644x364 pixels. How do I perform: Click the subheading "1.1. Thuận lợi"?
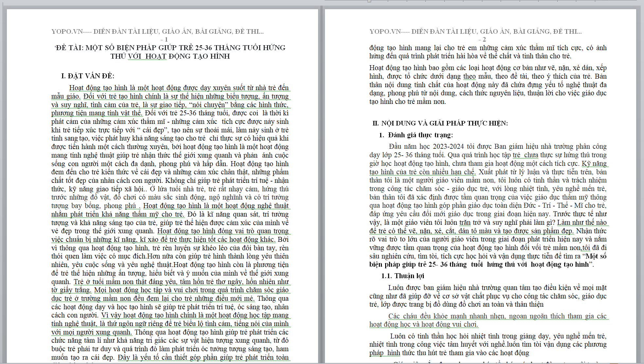pos(402,276)
